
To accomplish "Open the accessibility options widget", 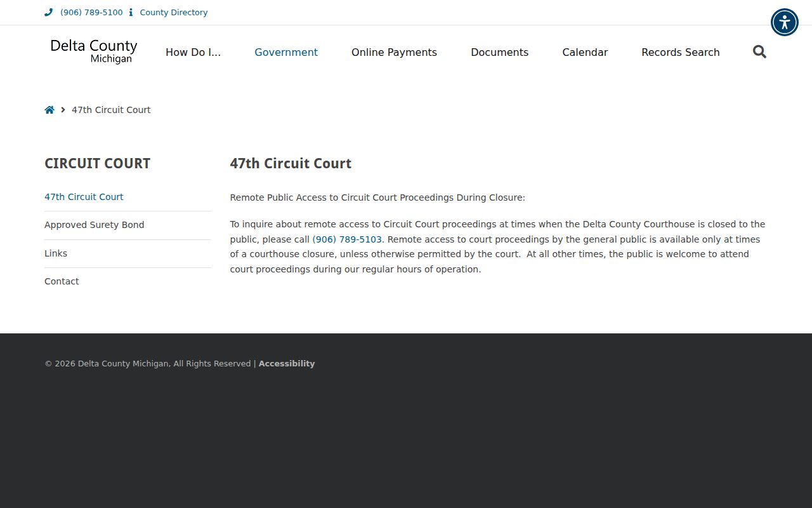I will [785, 22].
